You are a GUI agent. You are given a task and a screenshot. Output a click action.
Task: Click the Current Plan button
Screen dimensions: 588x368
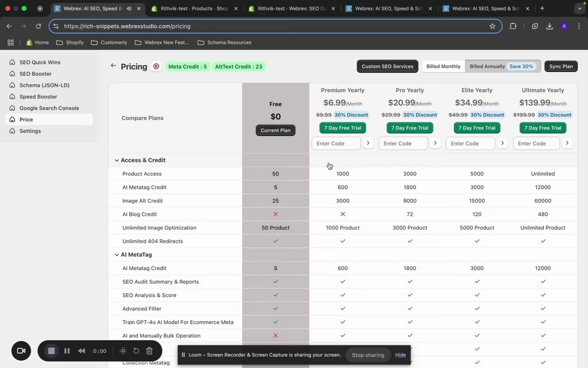[x=276, y=130]
